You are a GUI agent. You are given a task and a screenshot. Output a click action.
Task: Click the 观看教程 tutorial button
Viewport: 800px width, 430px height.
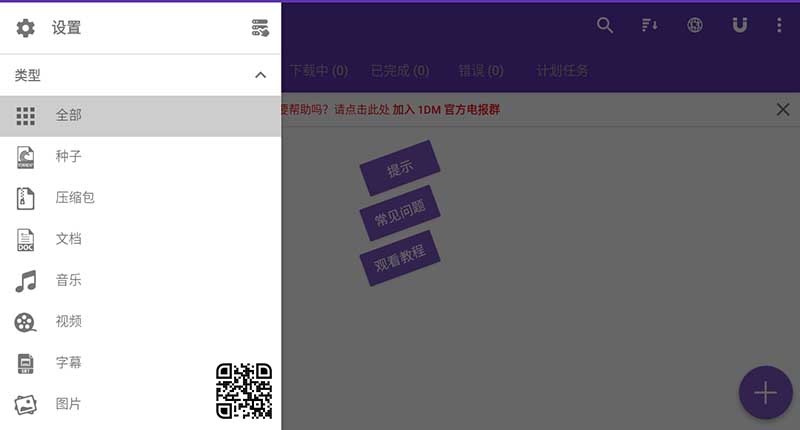coord(400,258)
